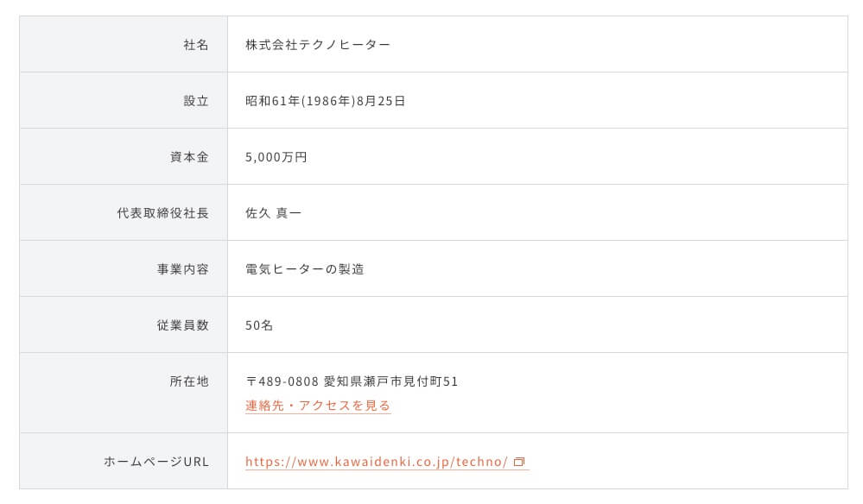The image size is (863, 504).
Task: Click the 所在地 row label
Action: click(x=190, y=381)
